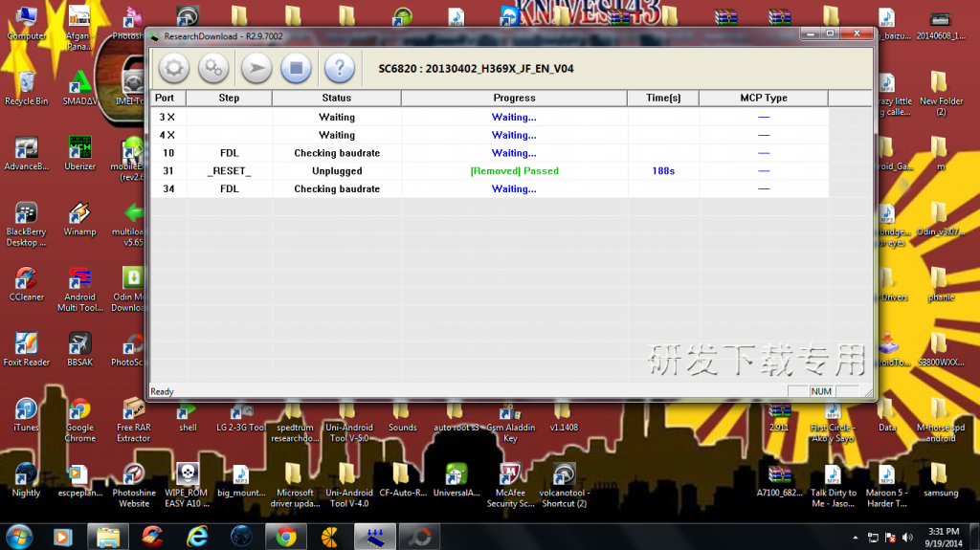
Task: Click the ResearchDownload taskbar button
Action: click(375, 537)
